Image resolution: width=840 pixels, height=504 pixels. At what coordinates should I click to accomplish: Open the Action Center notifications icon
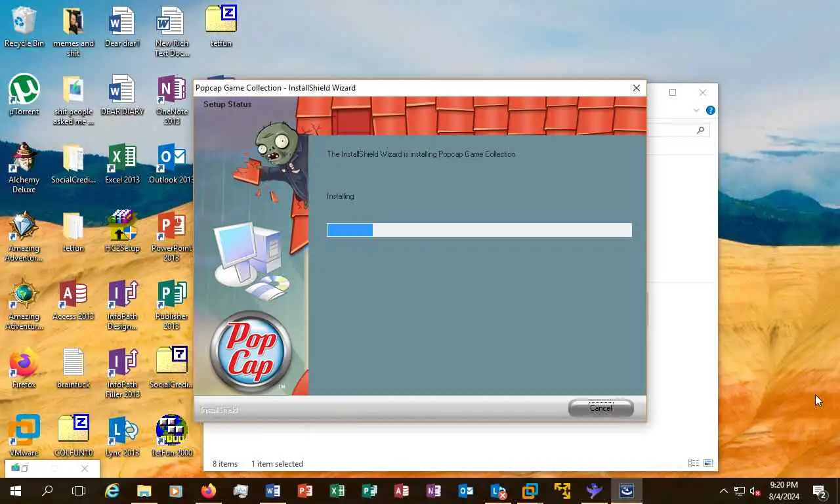pyautogui.click(x=820, y=491)
